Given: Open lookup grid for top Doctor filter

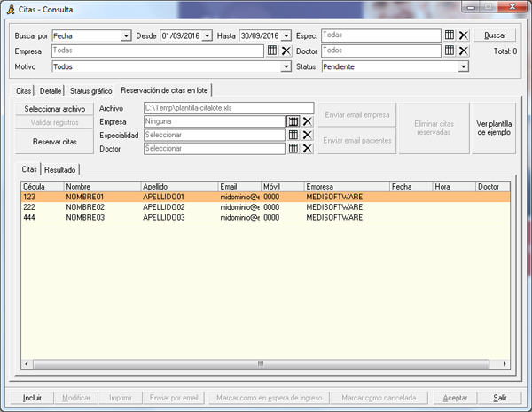Looking at the screenshot, I should tap(450, 51).
